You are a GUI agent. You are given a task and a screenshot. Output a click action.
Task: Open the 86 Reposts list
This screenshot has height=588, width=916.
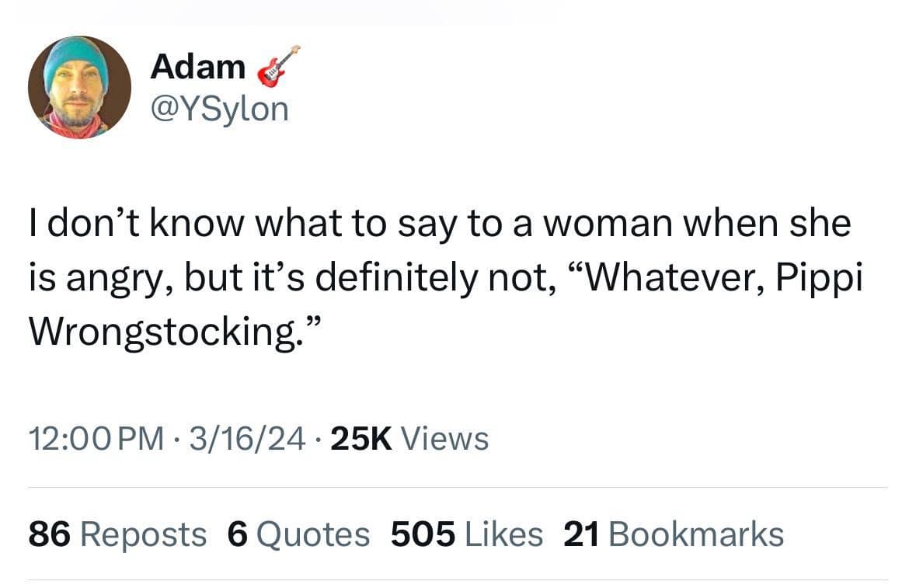[117, 534]
